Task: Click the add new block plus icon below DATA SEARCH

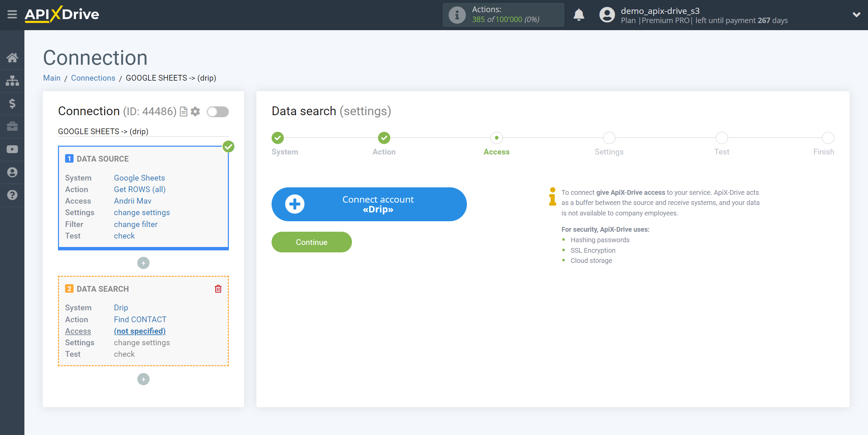Action: click(143, 379)
